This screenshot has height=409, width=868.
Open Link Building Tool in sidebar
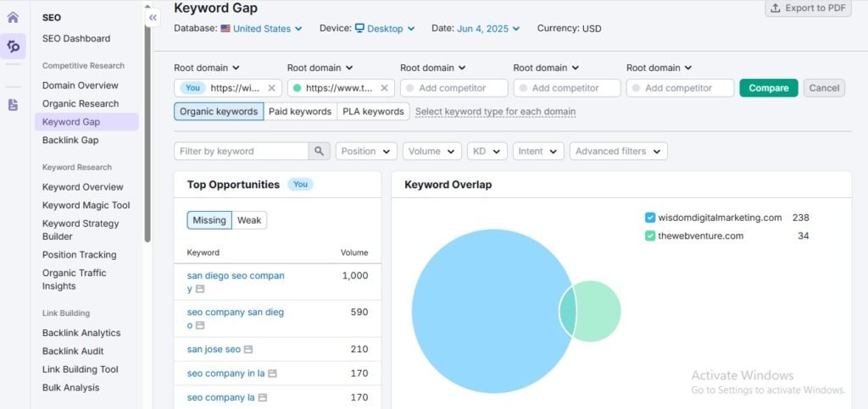tap(81, 369)
